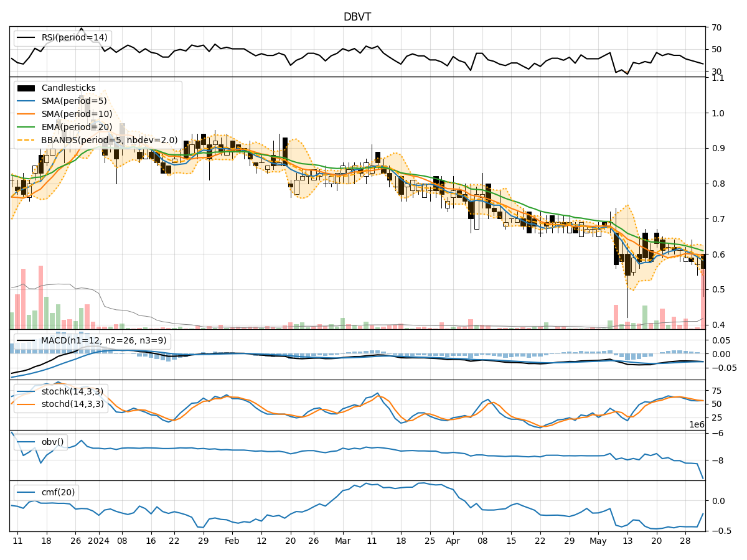Select the obv() legend entry

tap(52, 442)
